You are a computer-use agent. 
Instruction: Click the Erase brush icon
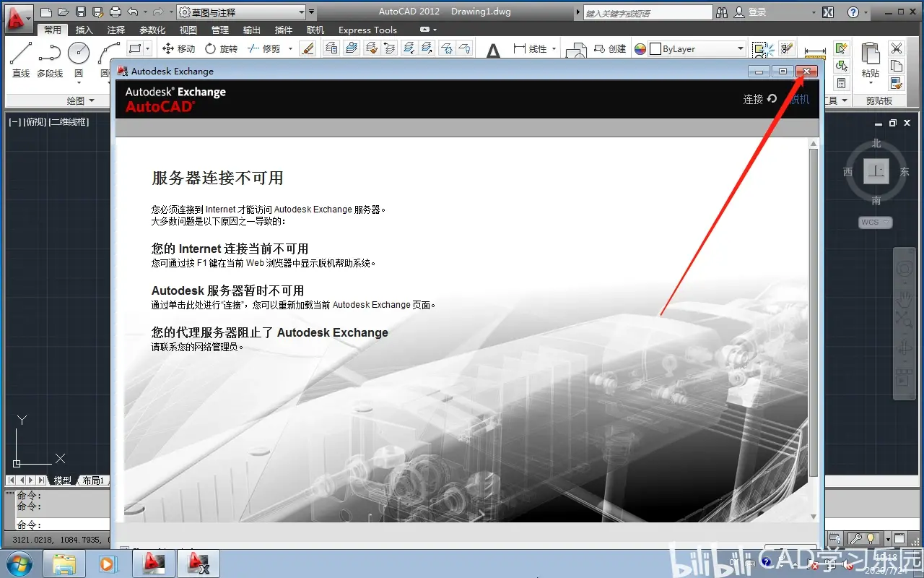pos(308,48)
